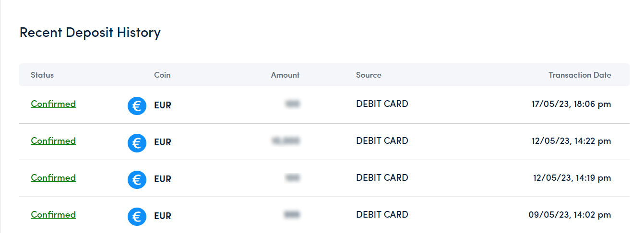Open the Confirmed link for the 17/05/23 deposit
This screenshot has width=644, height=233.
[53, 104]
